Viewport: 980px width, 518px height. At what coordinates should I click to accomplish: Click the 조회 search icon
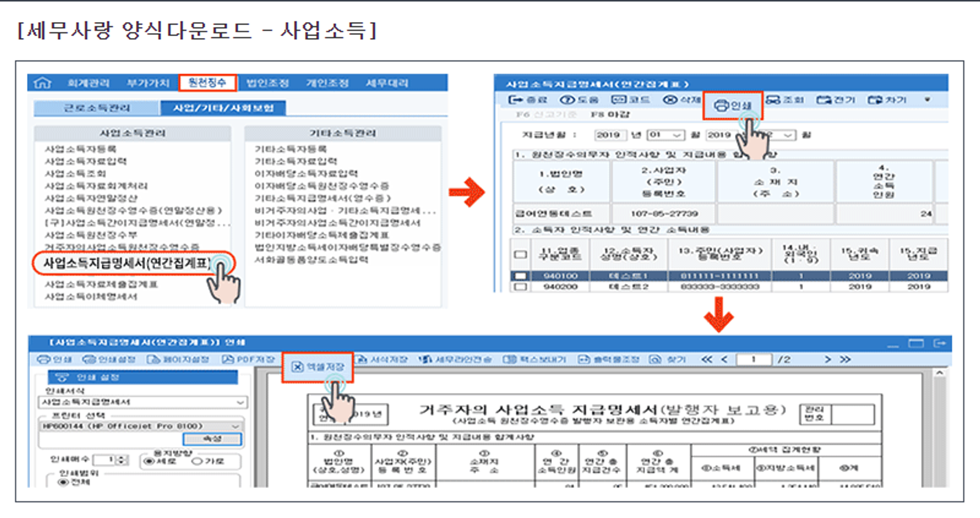(785, 99)
